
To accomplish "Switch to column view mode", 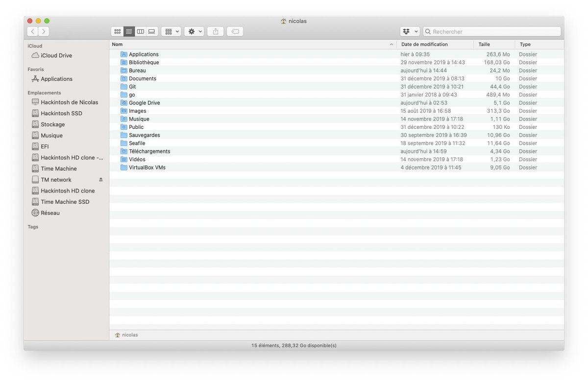I will [141, 31].
